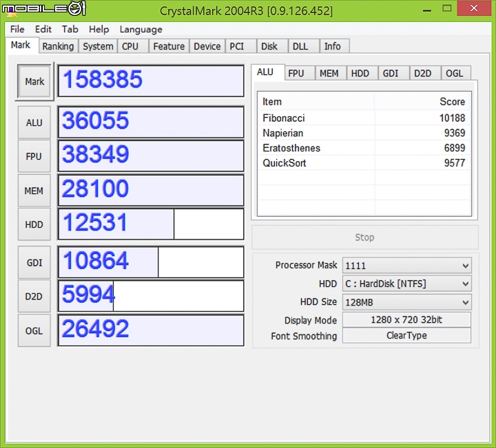The image size is (496, 448).
Task: Click the GDI score bar 10864
Action: pos(151,262)
